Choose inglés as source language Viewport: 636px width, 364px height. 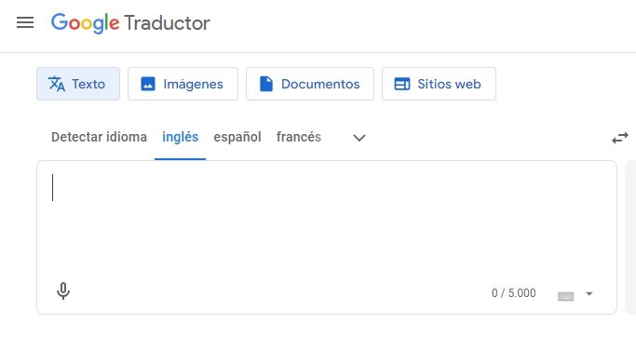pyautogui.click(x=180, y=137)
